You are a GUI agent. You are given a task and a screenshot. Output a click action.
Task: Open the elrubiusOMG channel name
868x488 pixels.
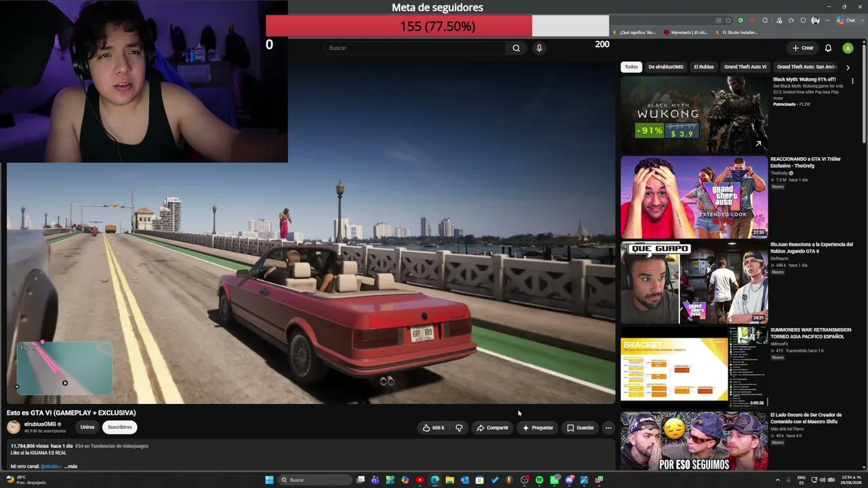pos(40,424)
